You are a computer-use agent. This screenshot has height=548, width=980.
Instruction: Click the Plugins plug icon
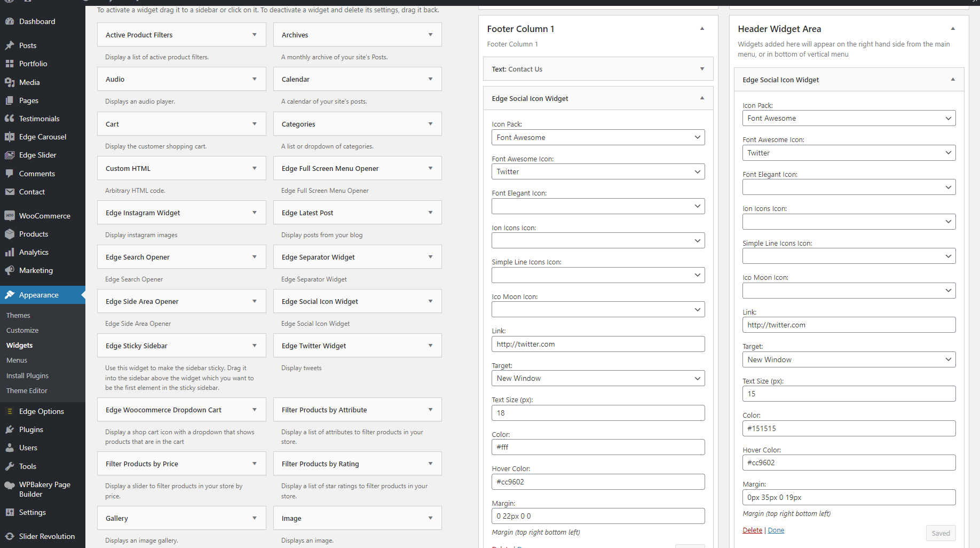(10, 429)
